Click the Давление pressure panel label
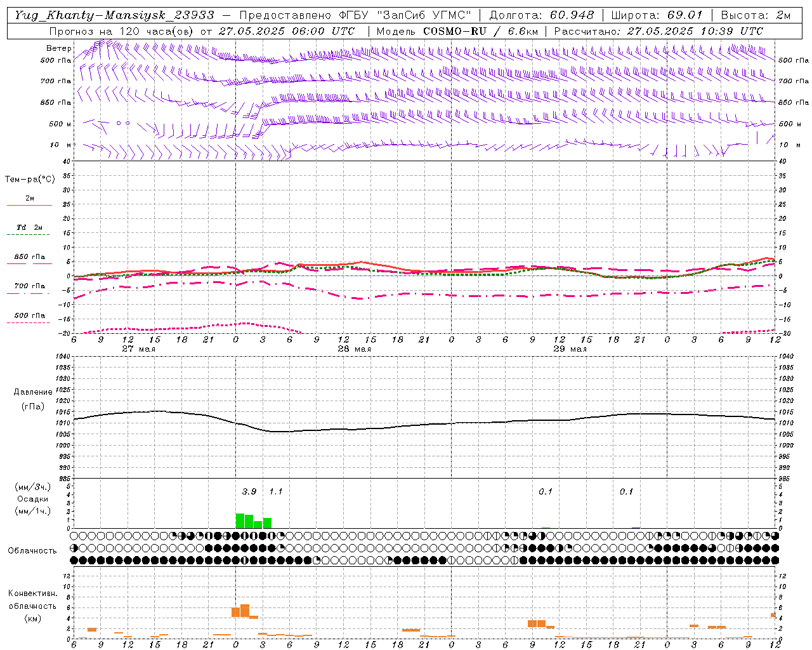812x650 pixels. (x=33, y=392)
